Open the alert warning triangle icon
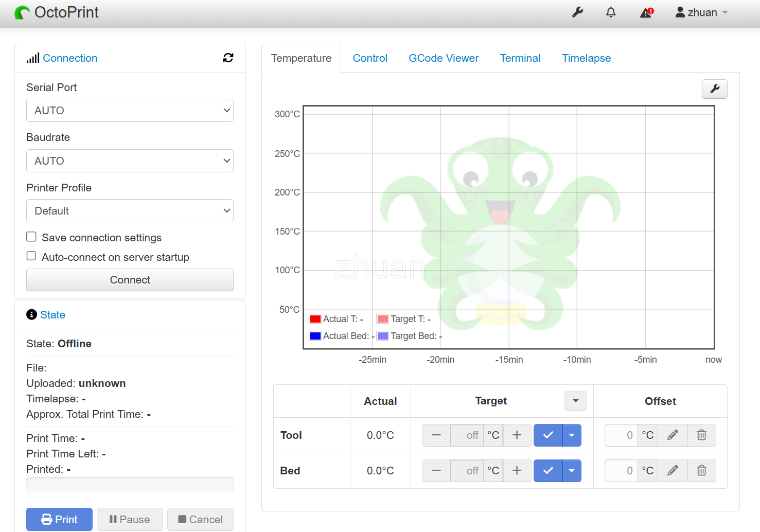760x532 pixels. (x=646, y=12)
